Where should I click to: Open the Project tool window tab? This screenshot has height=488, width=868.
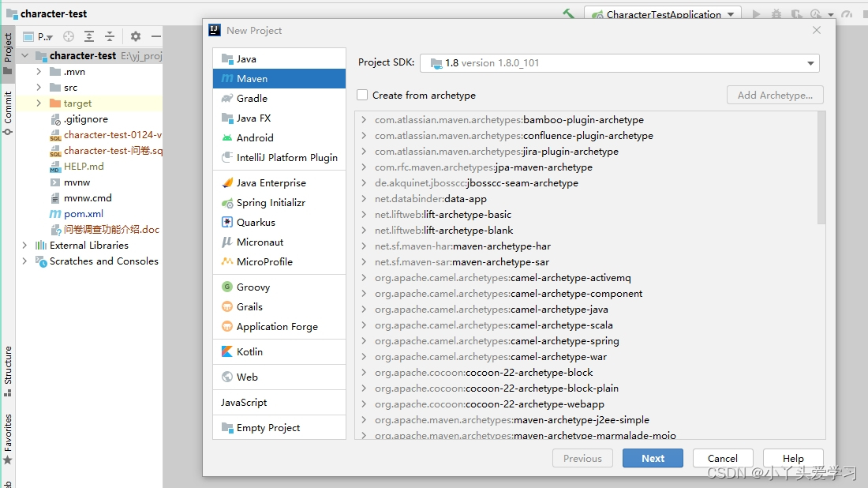pyautogui.click(x=8, y=53)
